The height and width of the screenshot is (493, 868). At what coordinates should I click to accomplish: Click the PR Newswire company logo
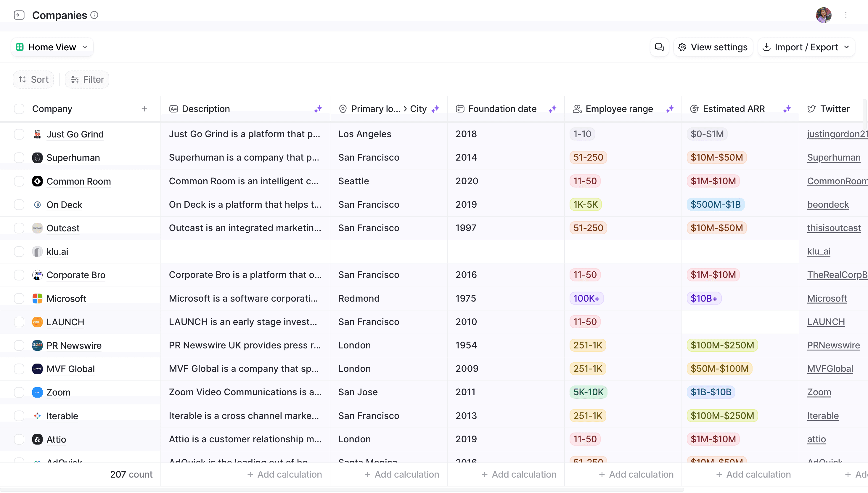coord(37,345)
